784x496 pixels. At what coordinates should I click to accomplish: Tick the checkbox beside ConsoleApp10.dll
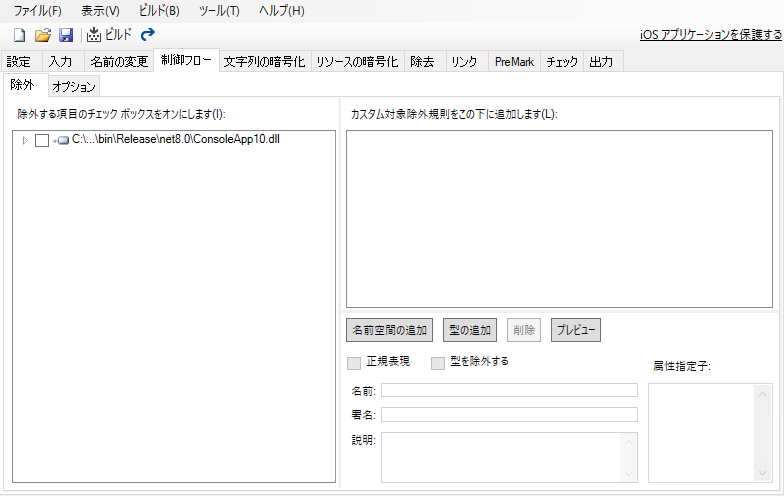coord(41,140)
